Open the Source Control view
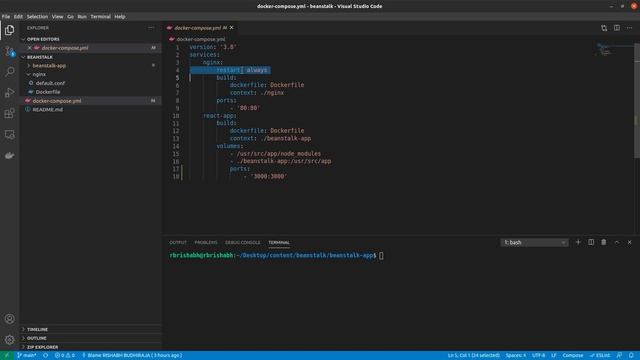This screenshot has height=360, width=640. (x=9, y=51)
